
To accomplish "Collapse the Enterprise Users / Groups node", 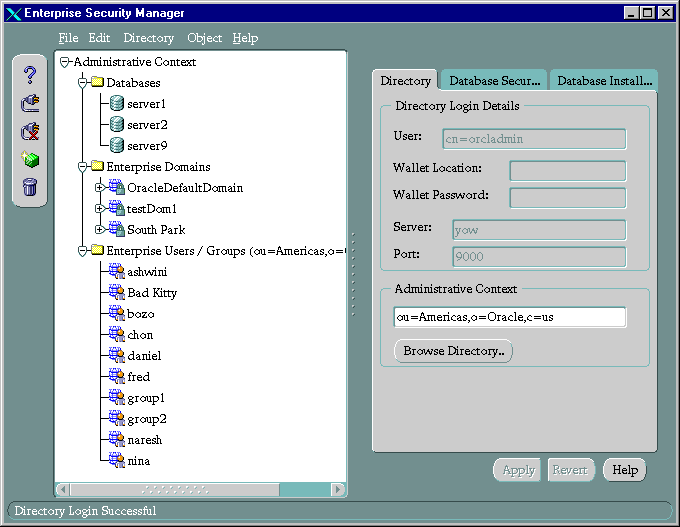I will tap(83, 251).
